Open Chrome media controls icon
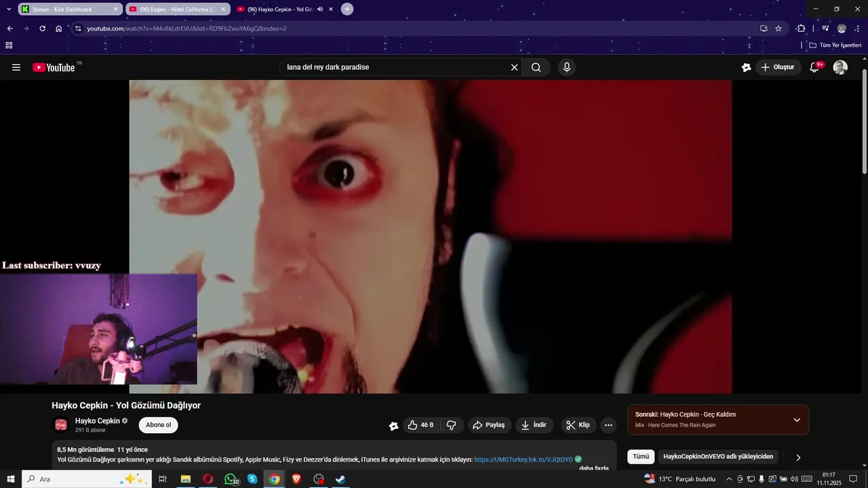Image resolution: width=868 pixels, height=488 pixels. point(825,28)
